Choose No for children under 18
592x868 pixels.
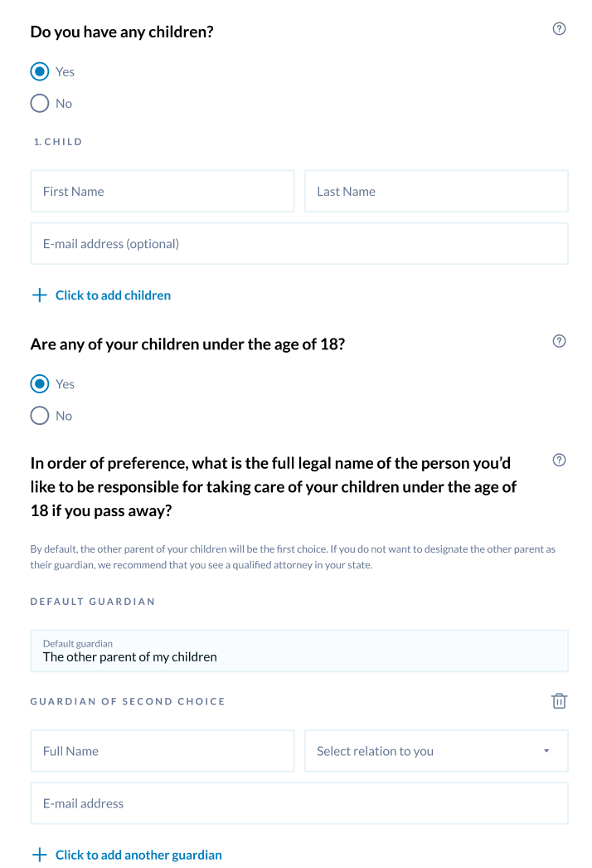point(40,416)
